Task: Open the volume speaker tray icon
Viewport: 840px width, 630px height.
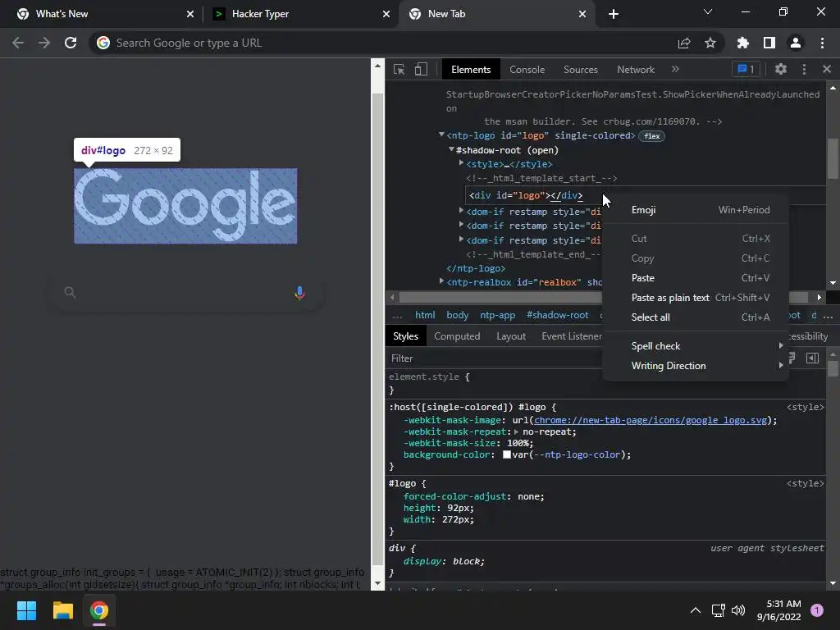Action: pyautogui.click(x=738, y=610)
